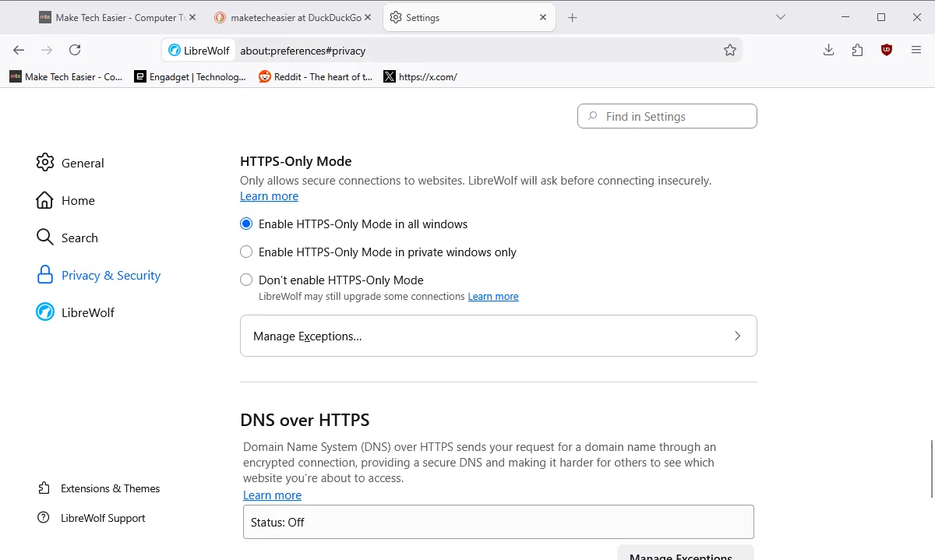Open the Downloads panel

pyautogui.click(x=828, y=49)
